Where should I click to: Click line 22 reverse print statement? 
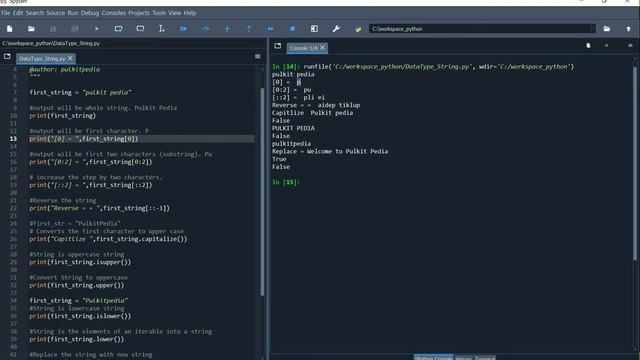(x=99, y=208)
